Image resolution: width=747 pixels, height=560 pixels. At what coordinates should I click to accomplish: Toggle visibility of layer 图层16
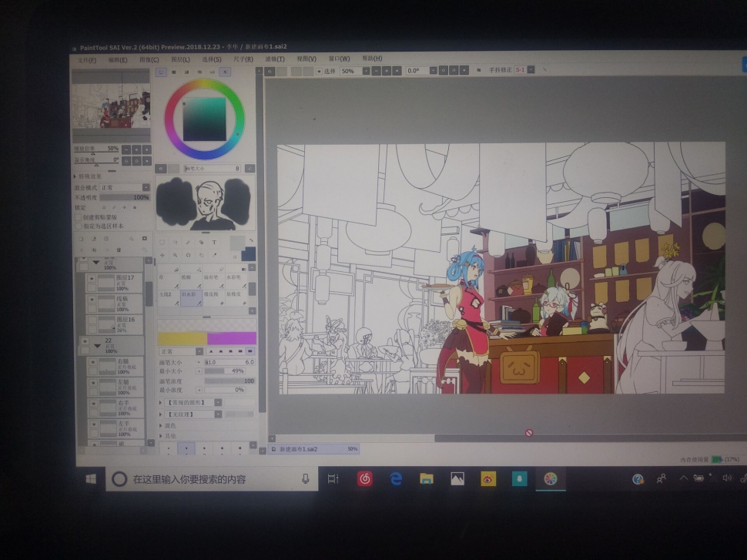[x=92, y=320]
